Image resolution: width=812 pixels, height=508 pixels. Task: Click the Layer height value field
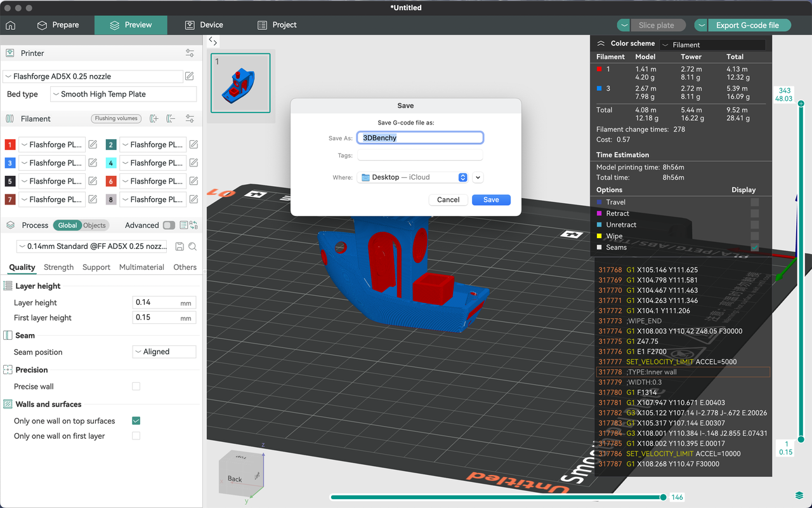click(164, 302)
